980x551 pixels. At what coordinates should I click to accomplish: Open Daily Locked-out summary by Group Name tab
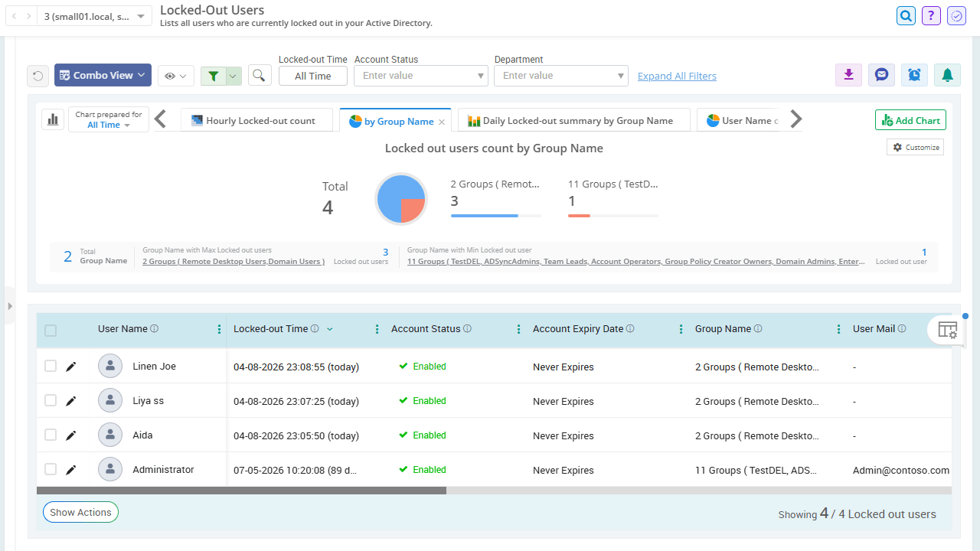pos(573,121)
